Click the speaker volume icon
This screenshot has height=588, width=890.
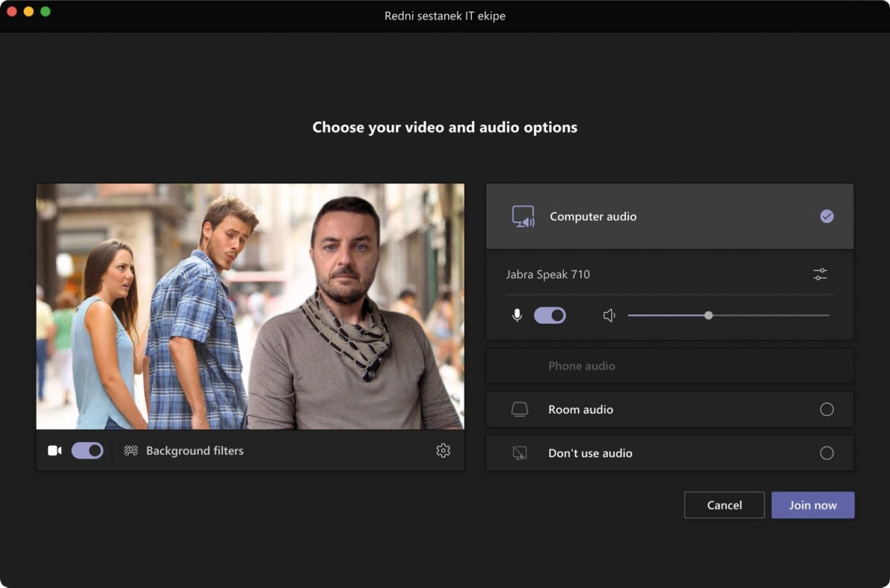click(610, 315)
